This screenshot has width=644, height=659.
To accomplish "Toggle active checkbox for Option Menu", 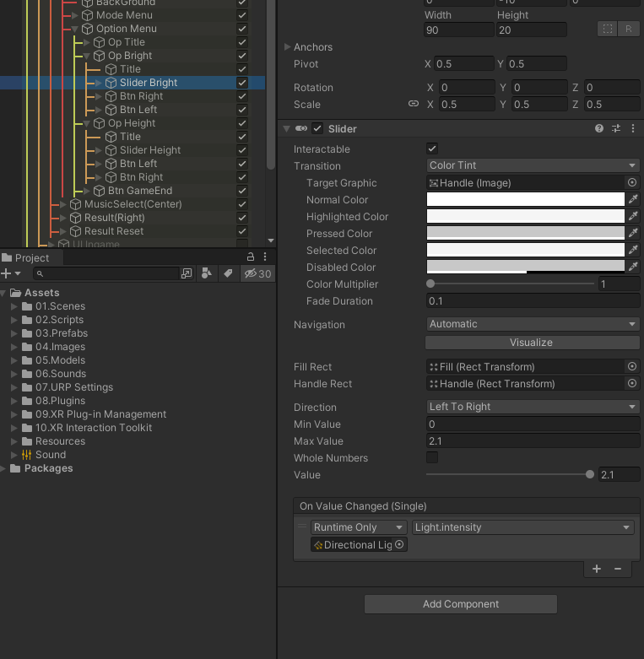I will click(241, 29).
